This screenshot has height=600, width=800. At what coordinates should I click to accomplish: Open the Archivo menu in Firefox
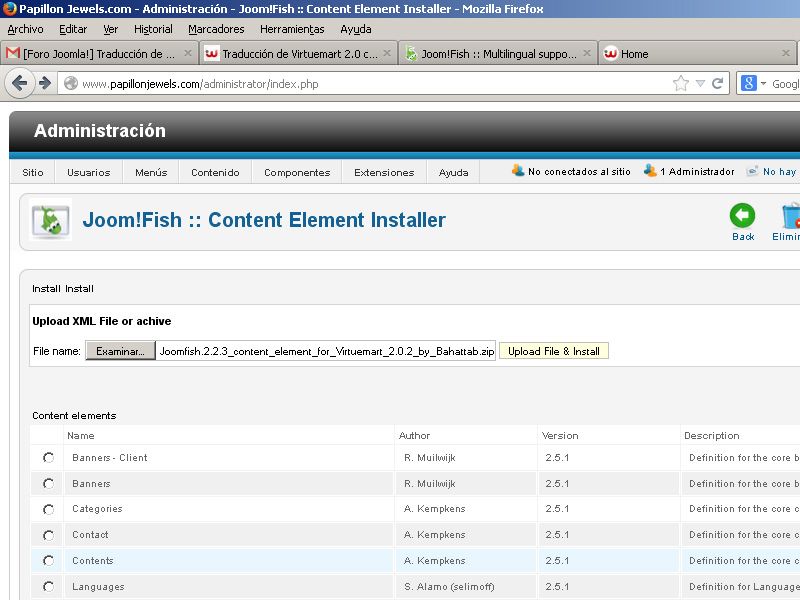point(26,29)
